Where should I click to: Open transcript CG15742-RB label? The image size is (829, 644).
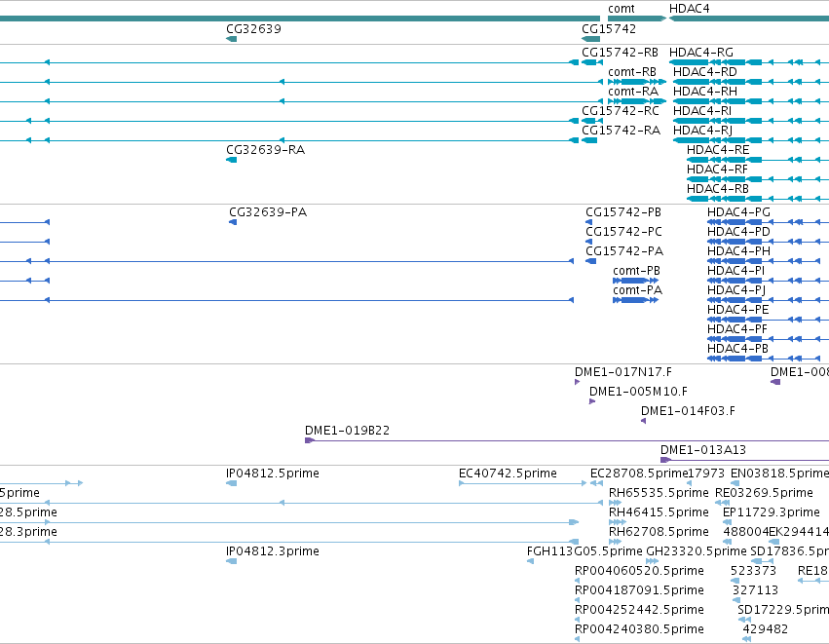point(620,53)
